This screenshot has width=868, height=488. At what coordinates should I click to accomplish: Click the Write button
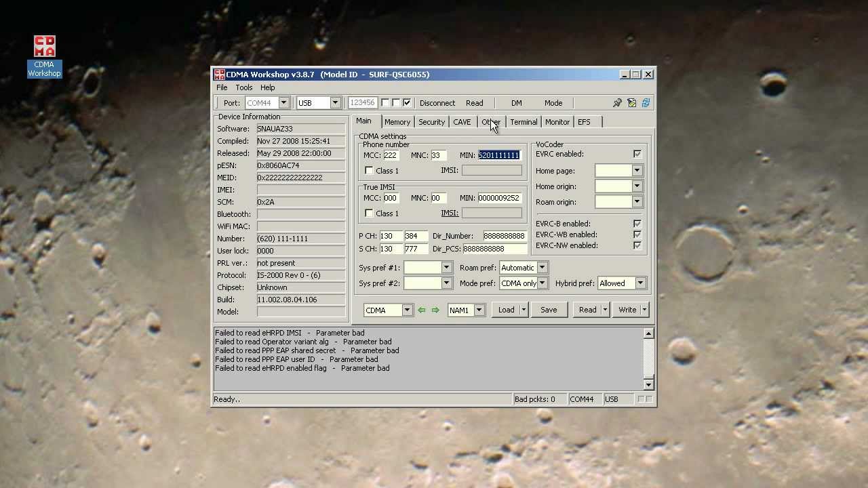tap(627, 310)
